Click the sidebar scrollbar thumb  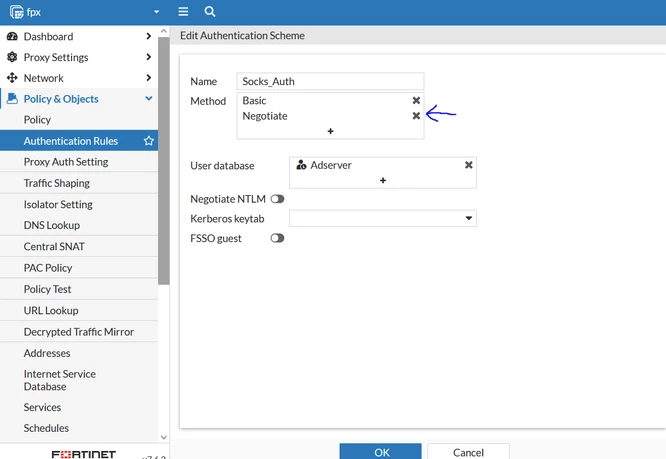(x=164, y=161)
